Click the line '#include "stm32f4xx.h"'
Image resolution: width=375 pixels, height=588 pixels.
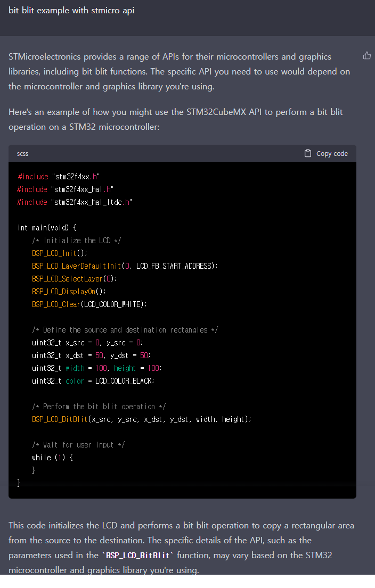tap(59, 177)
